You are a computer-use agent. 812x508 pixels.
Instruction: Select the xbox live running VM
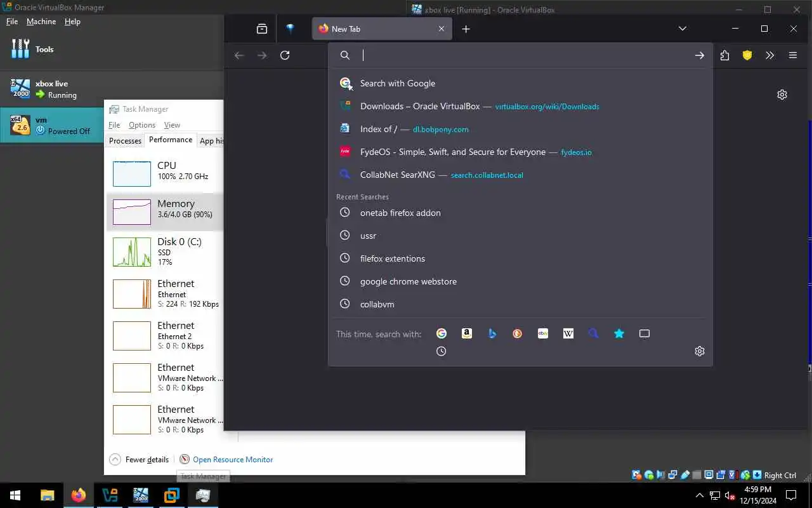[112, 89]
